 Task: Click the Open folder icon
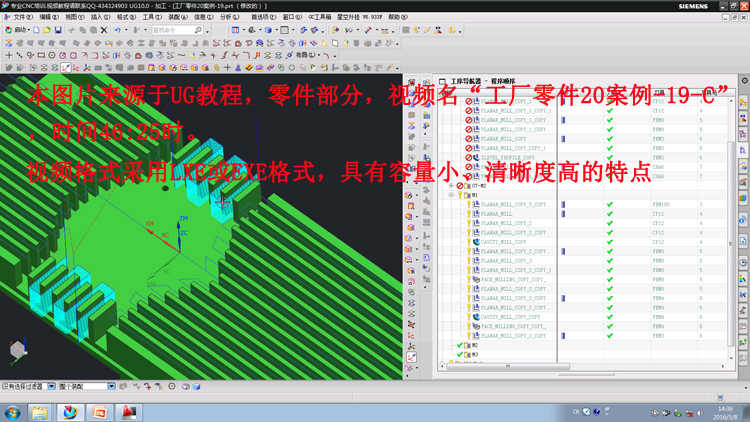[47, 30]
